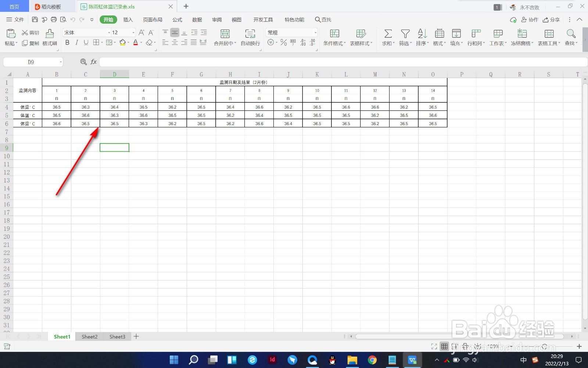Apply the fill color bucket
Screen dimensions: 588x368
[x=123, y=43]
